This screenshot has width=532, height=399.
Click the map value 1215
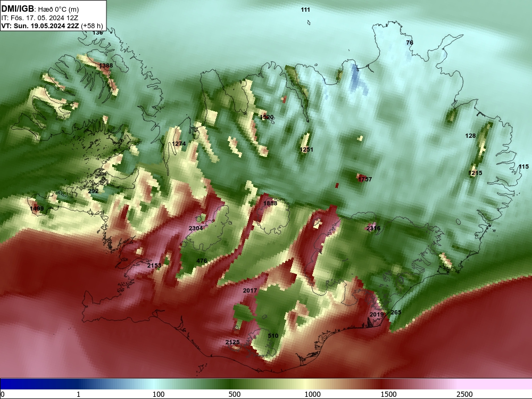pos(475,173)
